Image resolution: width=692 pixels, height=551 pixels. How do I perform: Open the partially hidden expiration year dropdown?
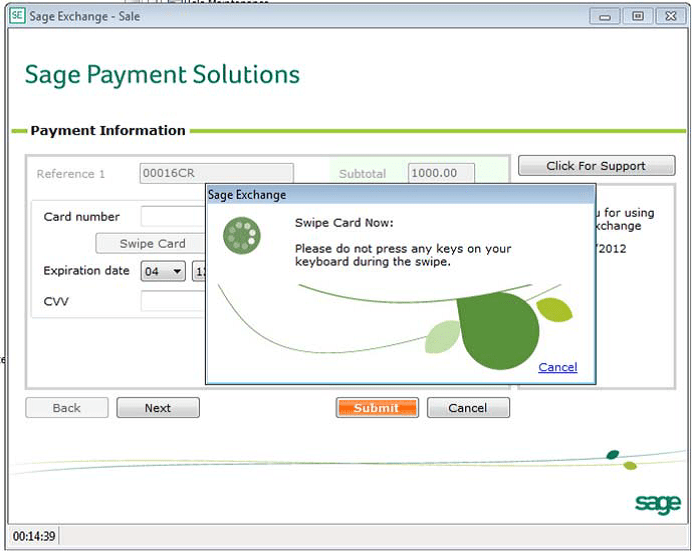coord(199,271)
